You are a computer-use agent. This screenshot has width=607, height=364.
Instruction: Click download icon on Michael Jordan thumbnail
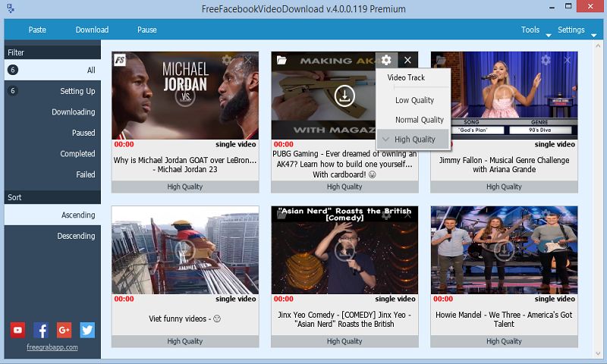coord(185,95)
